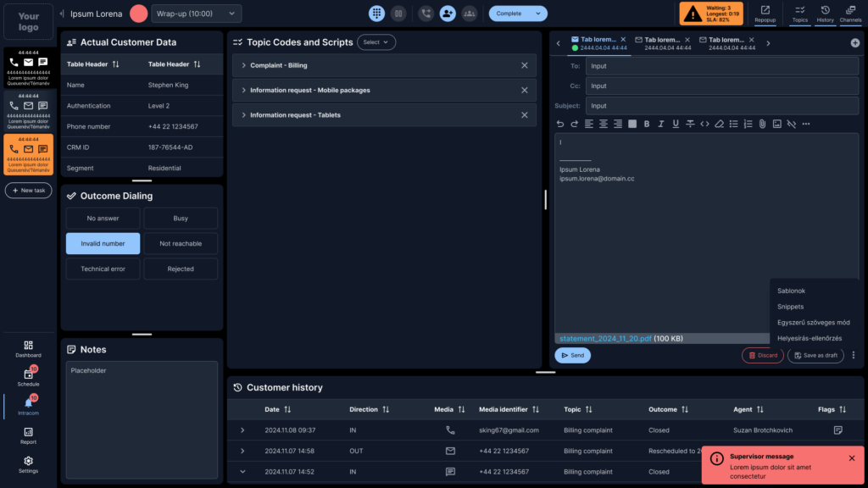Open the dial pad keypad icon

pyautogui.click(x=376, y=14)
